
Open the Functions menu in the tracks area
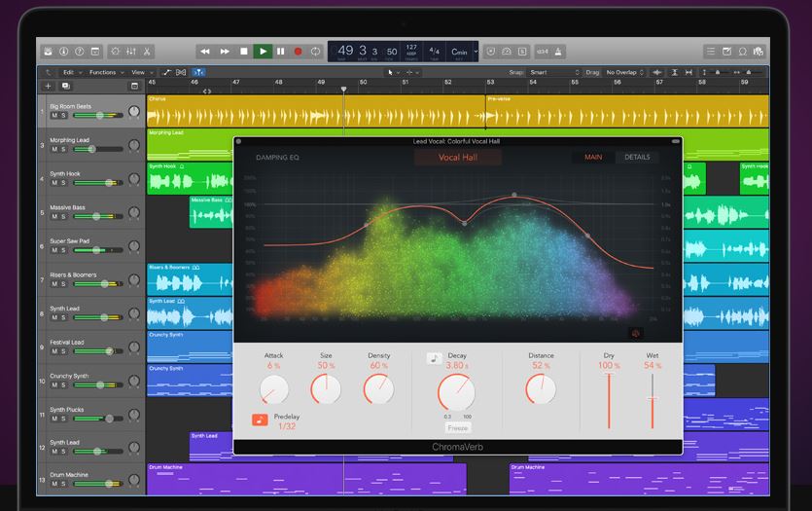105,72
